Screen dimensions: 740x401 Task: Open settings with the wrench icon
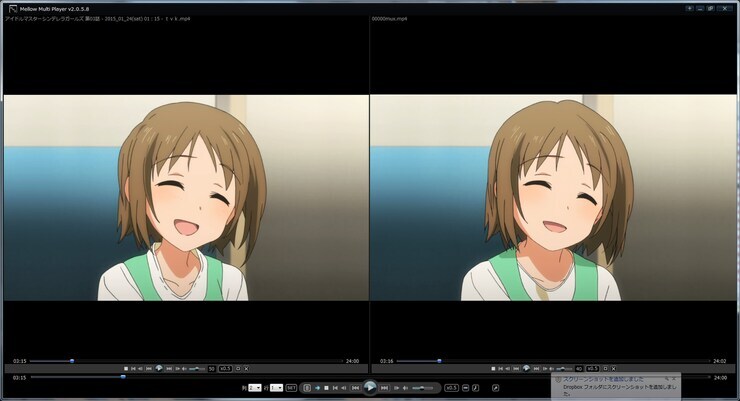click(496, 388)
